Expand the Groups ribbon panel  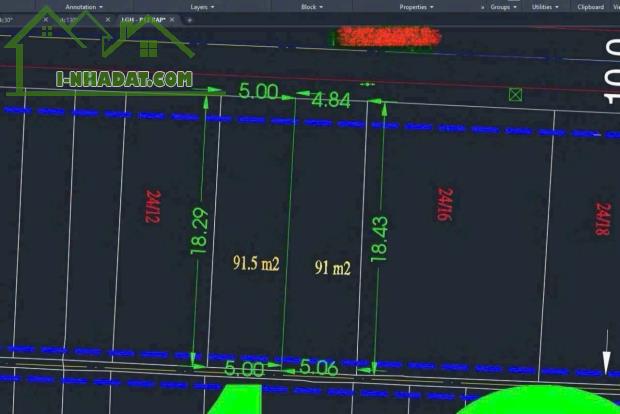pyautogui.click(x=503, y=7)
